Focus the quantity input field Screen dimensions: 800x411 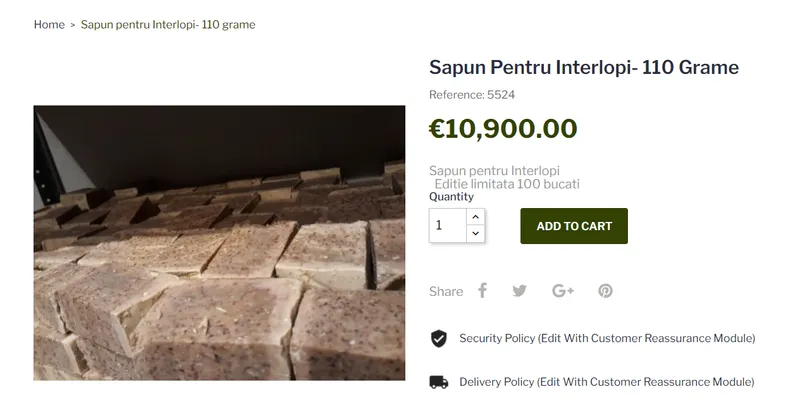pos(448,226)
